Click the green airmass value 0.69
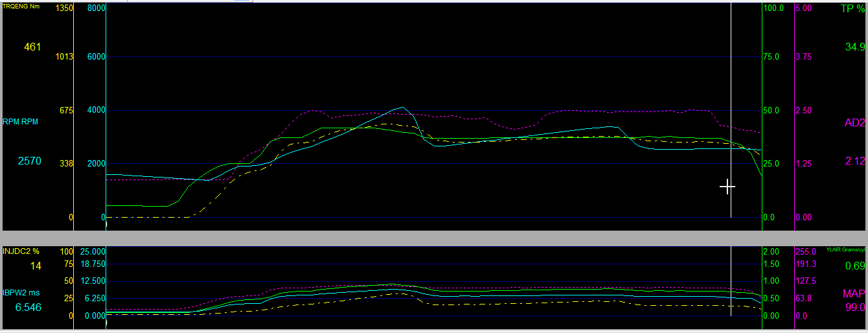 (855, 266)
